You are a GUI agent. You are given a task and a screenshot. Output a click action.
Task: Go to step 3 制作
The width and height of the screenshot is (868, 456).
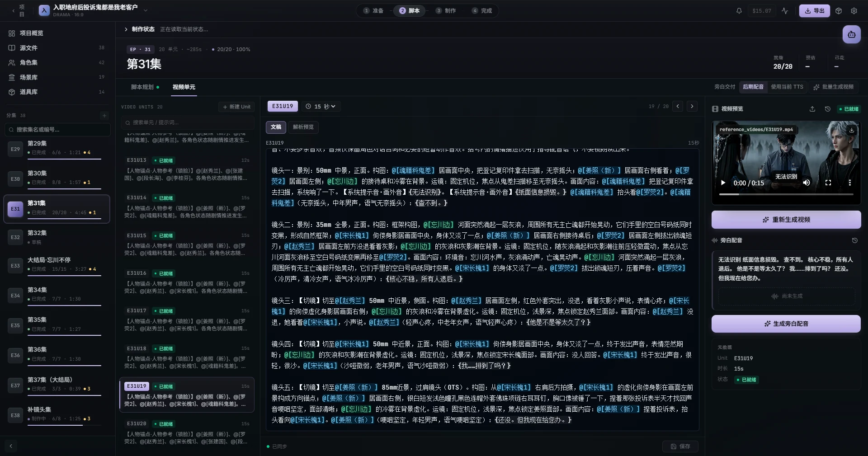coord(446,11)
